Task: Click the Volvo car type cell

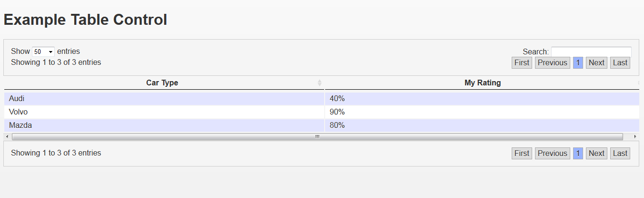Action: (19, 112)
